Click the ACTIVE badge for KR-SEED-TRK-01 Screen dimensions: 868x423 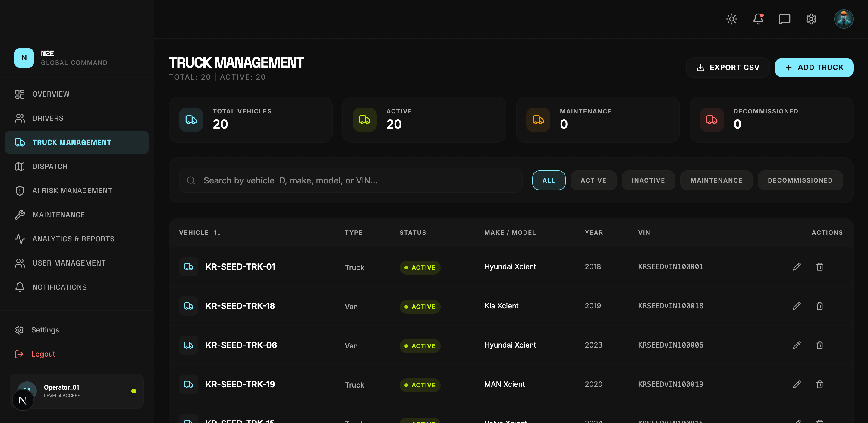pos(420,268)
